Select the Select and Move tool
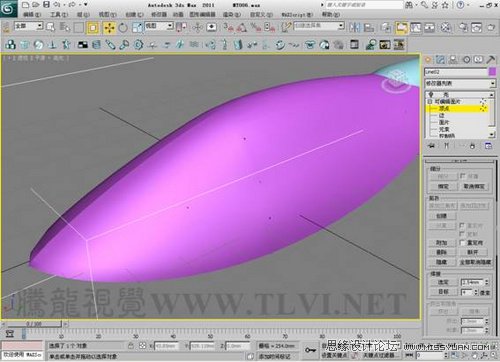500x362 pixels. [x=109, y=28]
